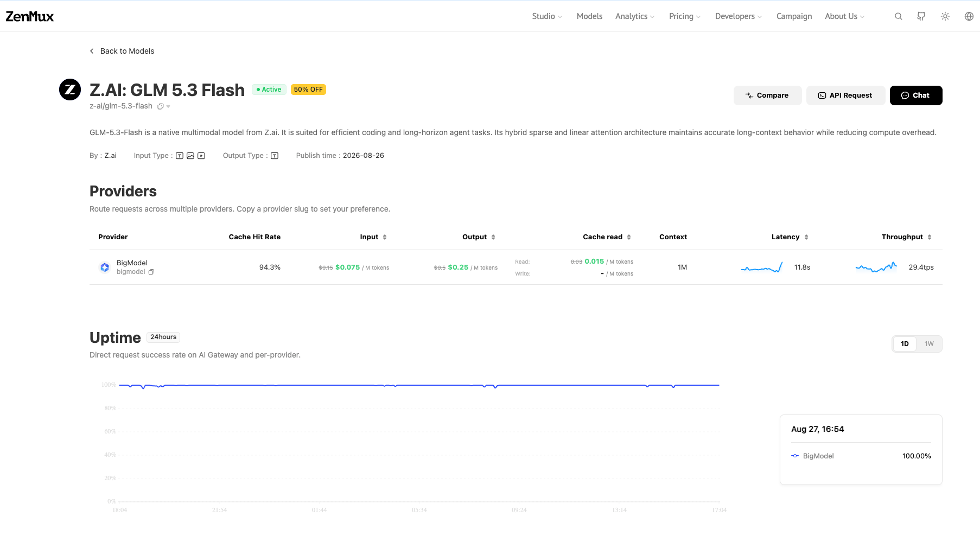Click the BigModel latency sparkline

(x=762, y=267)
